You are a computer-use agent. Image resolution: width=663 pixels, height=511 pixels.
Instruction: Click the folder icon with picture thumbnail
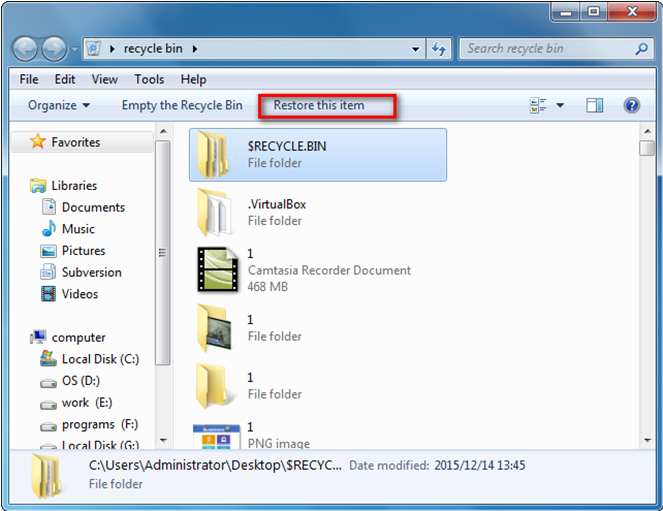214,328
